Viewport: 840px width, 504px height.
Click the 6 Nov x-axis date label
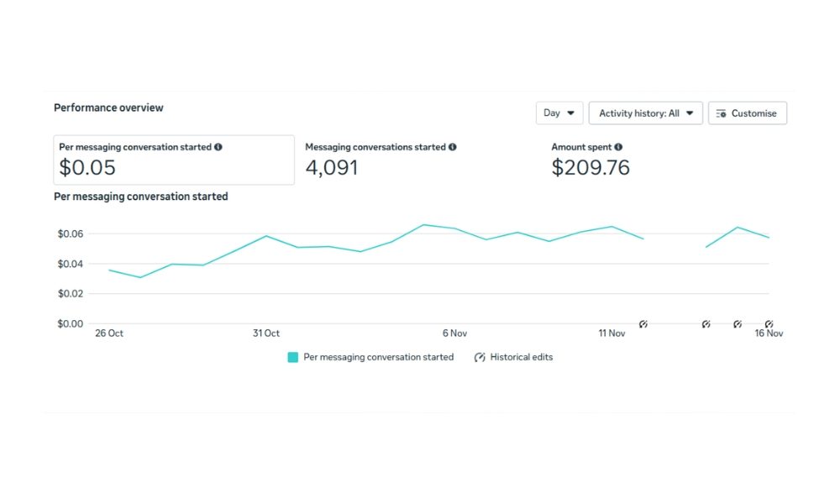point(454,333)
